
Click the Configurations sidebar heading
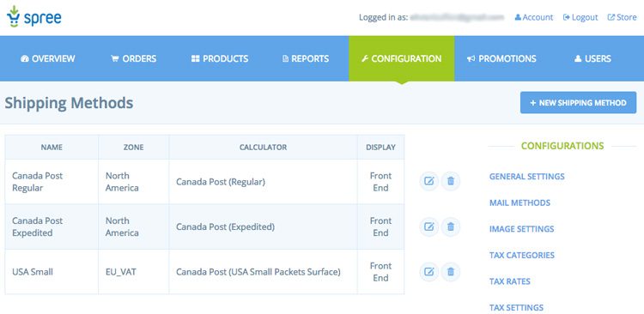pyautogui.click(x=562, y=146)
